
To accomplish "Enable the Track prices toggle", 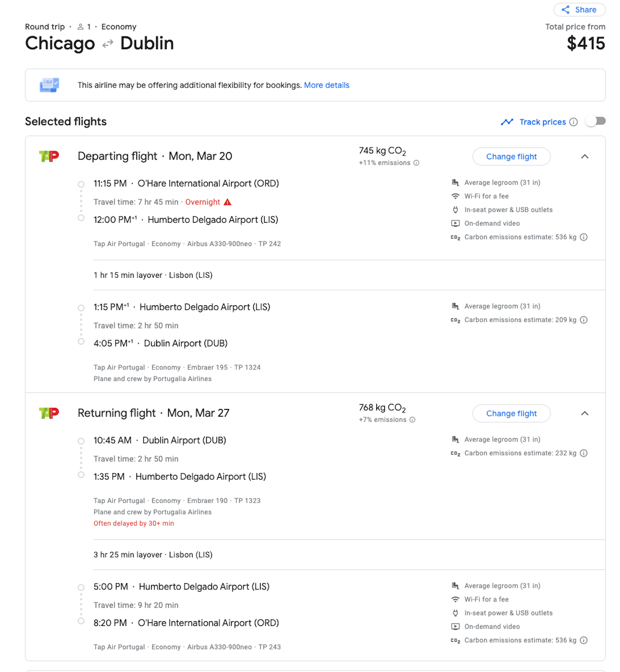I will coord(596,121).
